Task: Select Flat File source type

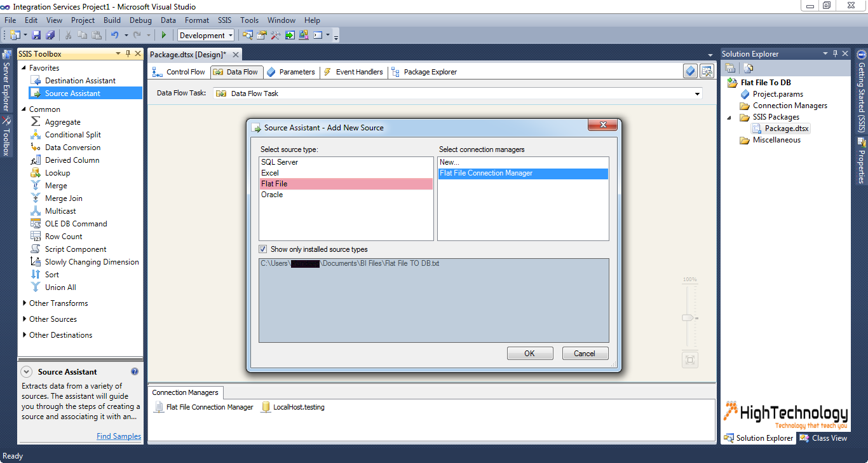Action: (x=346, y=184)
